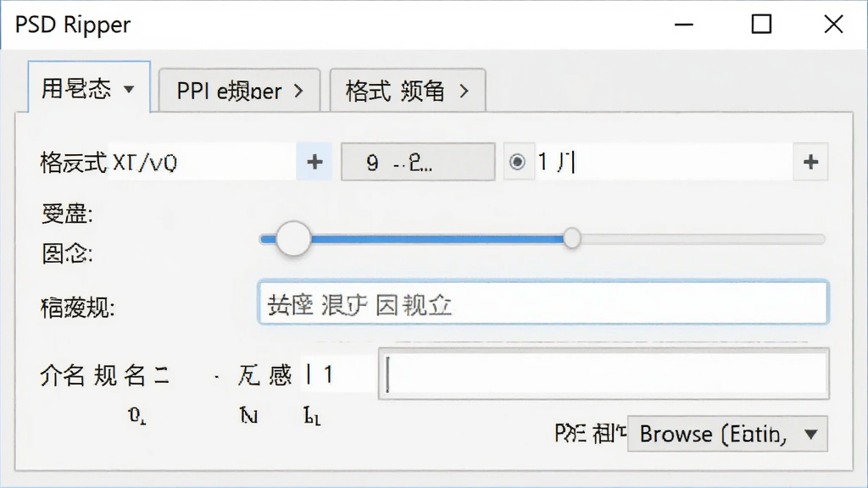Expand chevron on the 格式 tab
This screenshot has height=488, width=868.
(x=465, y=91)
